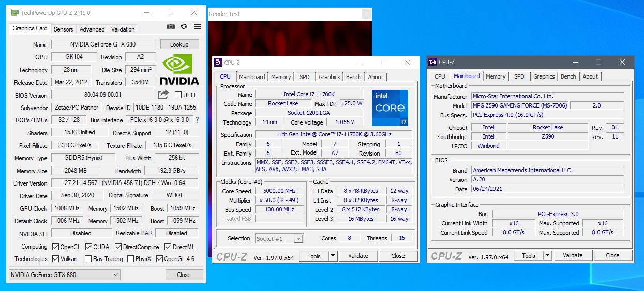Toggle the UEFI checkbox

pyautogui.click(x=178, y=95)
